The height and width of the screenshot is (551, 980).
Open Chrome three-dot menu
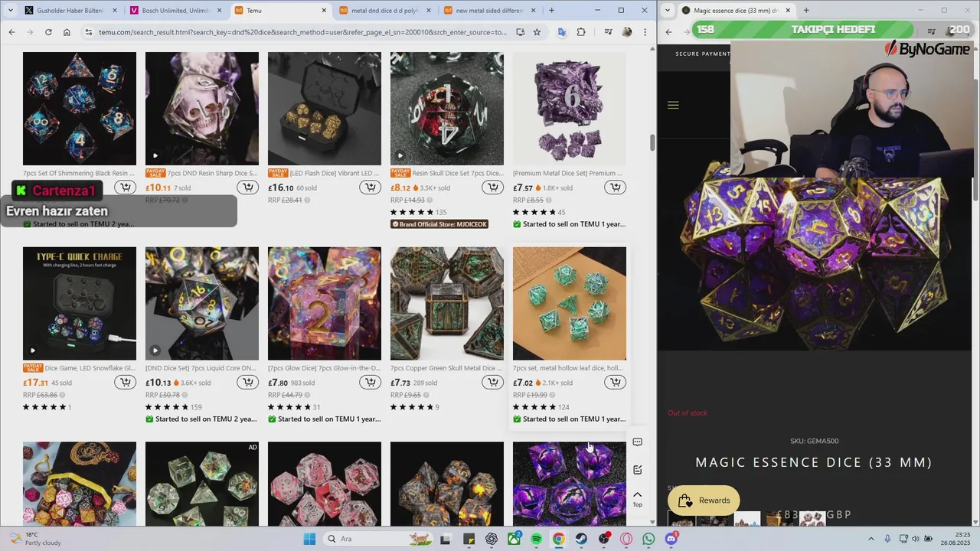645,32
